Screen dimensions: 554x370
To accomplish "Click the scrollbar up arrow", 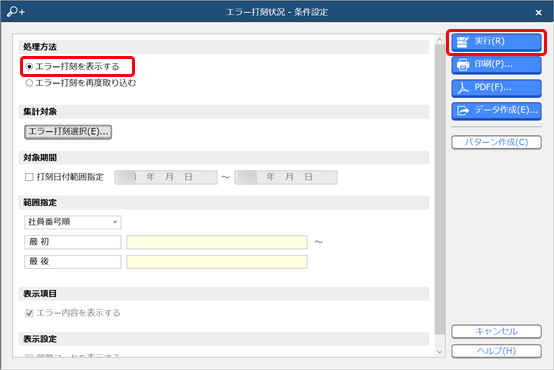I will click(x=440, y=40).
